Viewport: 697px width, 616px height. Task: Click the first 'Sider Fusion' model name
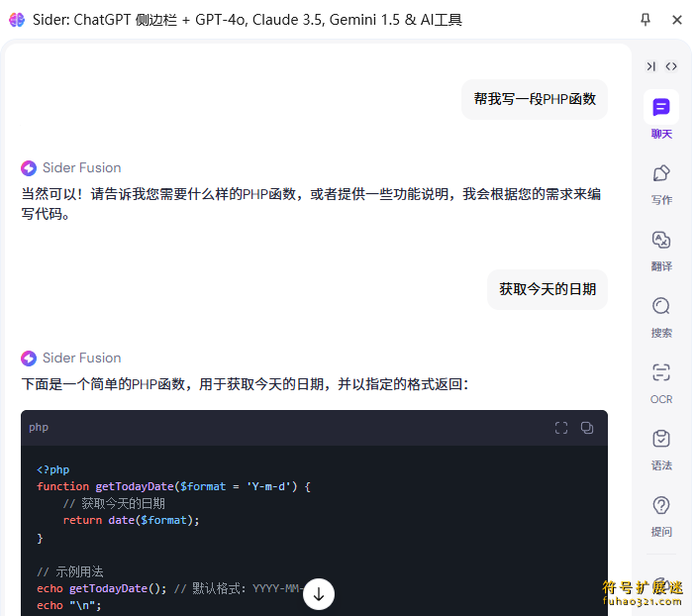[x=82, y=168]
